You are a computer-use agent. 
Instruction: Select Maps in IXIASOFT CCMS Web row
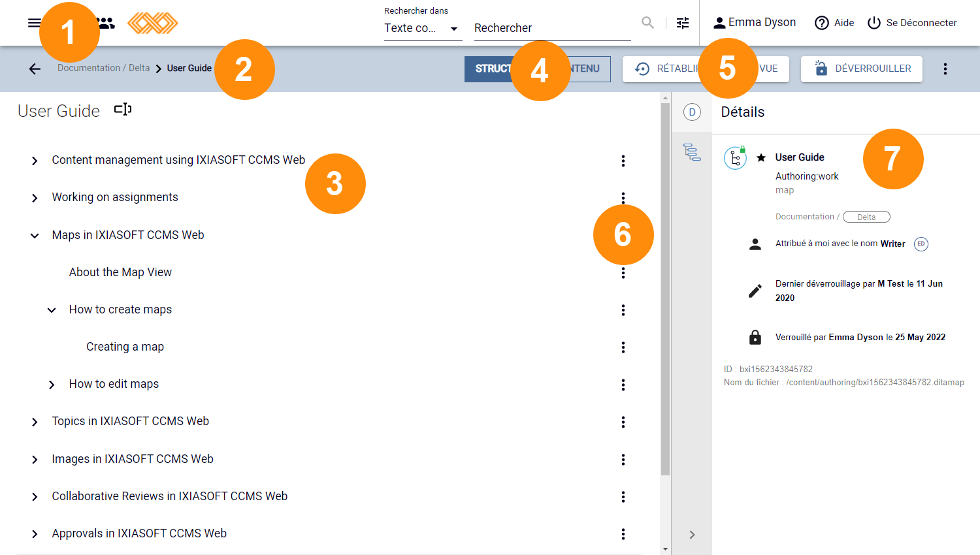pos(128,235)
